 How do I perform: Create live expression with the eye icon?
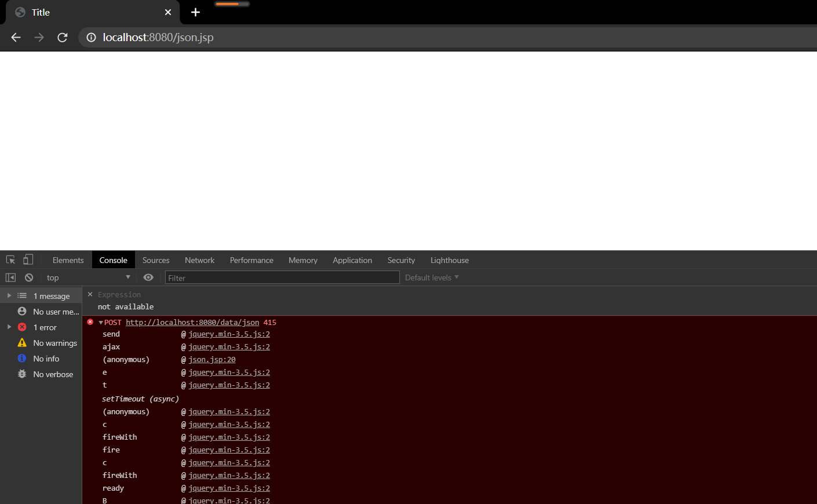point(148,277)
